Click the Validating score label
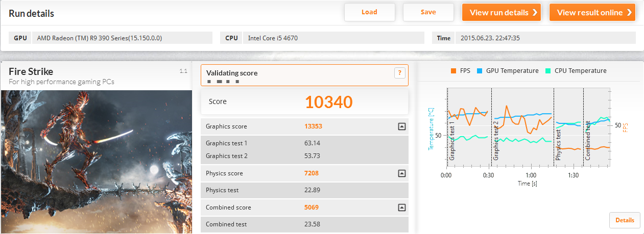 (232, 73)
